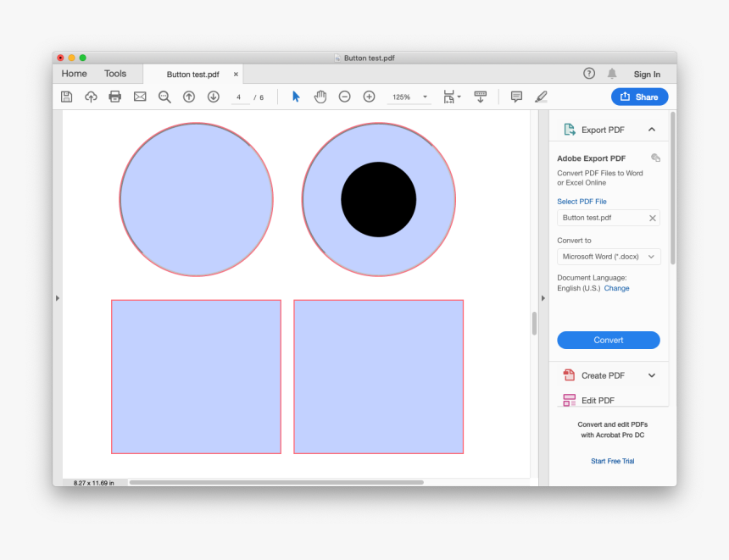
Task: Open the fit page options icon
Action: coord(452,97)
